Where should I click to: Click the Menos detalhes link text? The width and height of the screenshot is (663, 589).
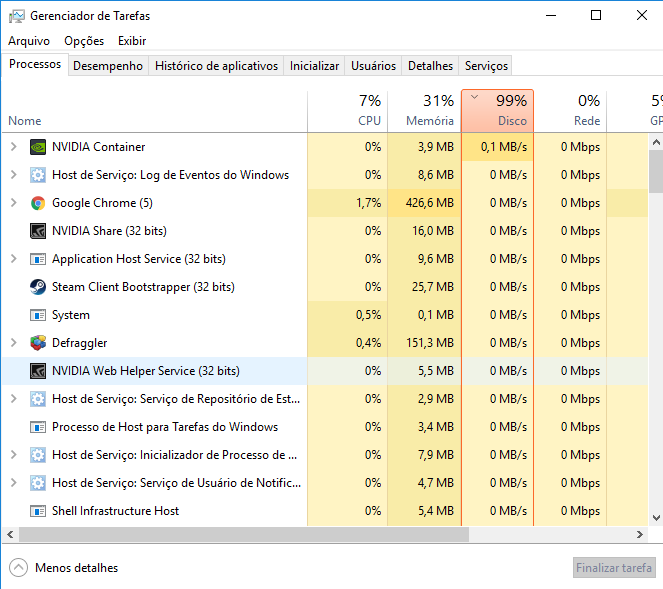(77, 568)
